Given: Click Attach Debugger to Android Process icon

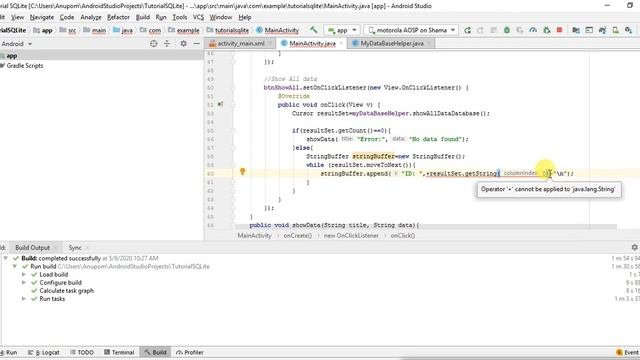Looking at the screenshot, I should tap(547, 30).
